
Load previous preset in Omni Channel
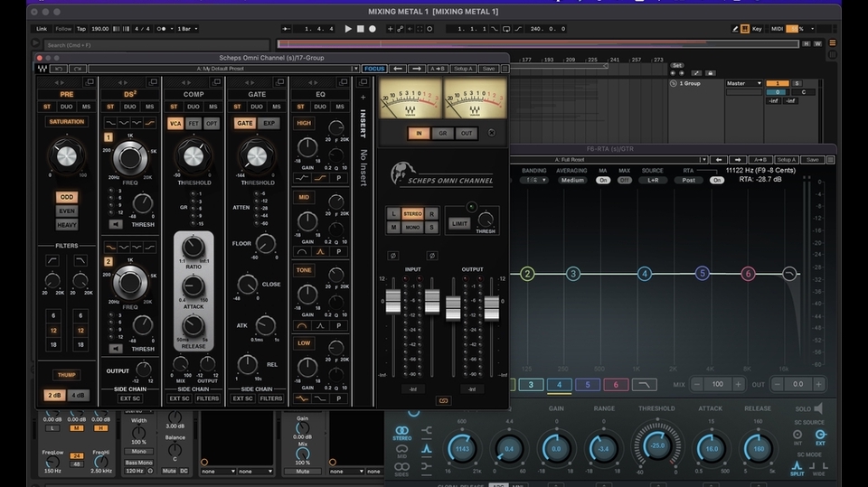(x=398, y=69)
